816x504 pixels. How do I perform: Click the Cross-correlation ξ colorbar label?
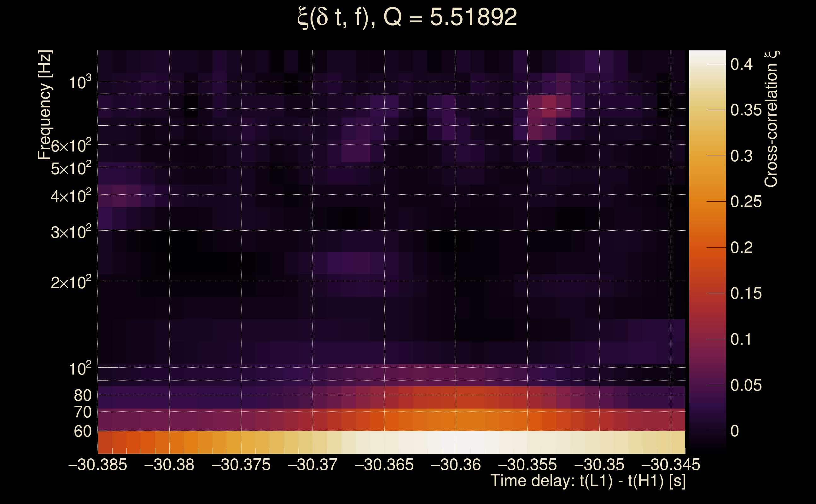[771, 119]
